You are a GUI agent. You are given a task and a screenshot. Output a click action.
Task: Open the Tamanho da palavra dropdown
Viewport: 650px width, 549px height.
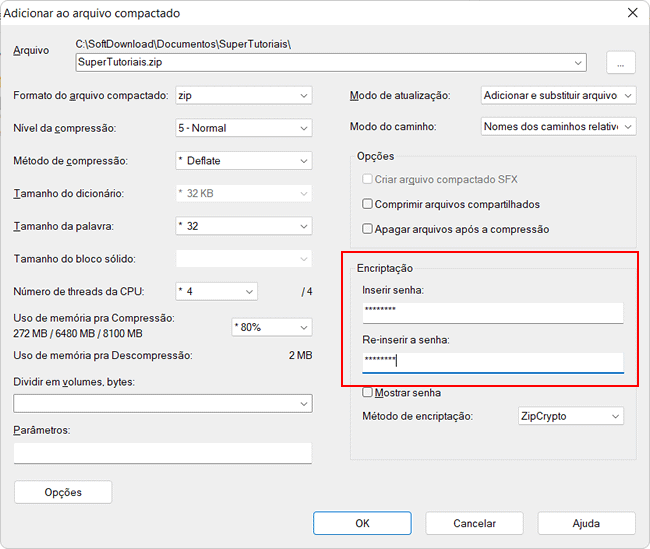[x=304, y=226]
